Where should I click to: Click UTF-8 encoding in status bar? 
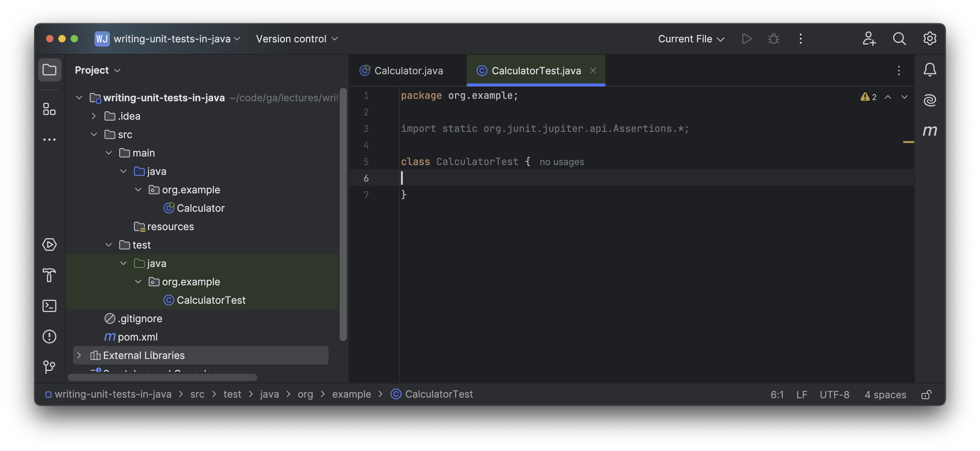tap(834, 394)
